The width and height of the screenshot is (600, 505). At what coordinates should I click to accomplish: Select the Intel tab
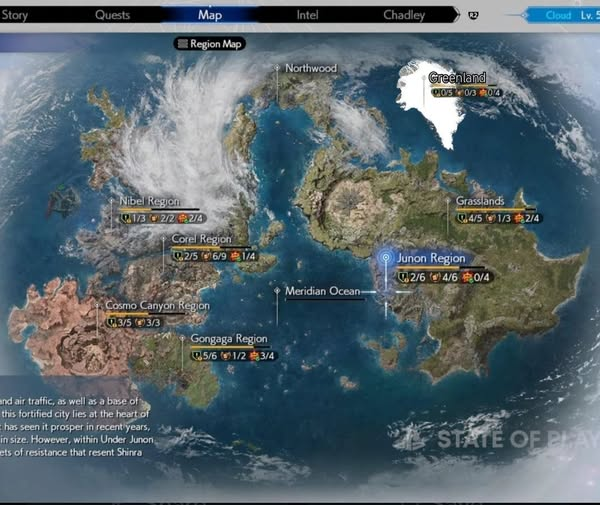tap(308, 15)
